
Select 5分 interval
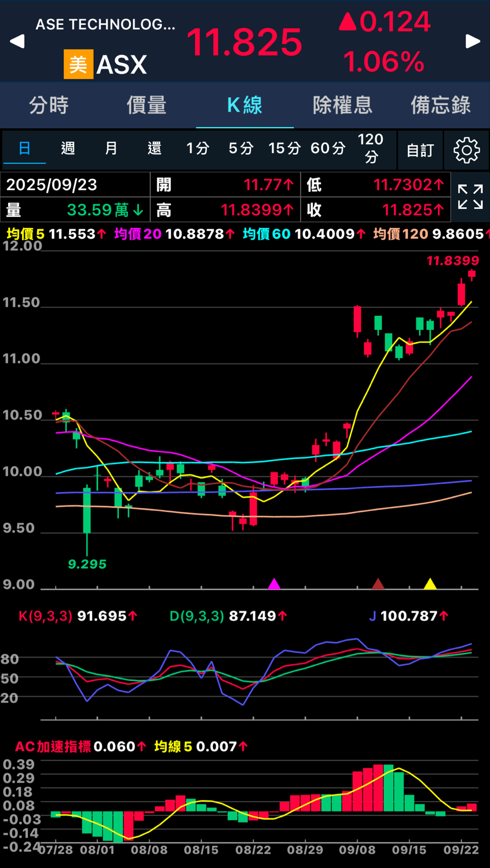pos(241,148)
